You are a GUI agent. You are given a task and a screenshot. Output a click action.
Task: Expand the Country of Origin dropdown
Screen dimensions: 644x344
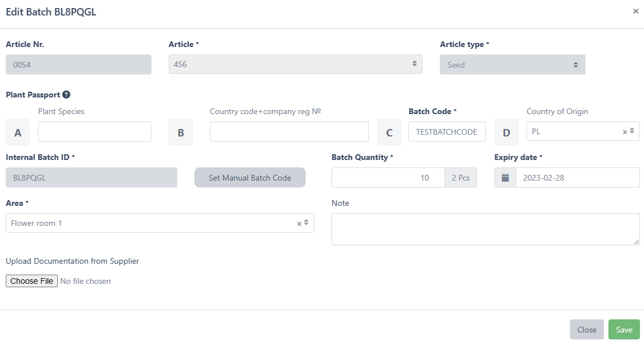click(x=632, y=131)
